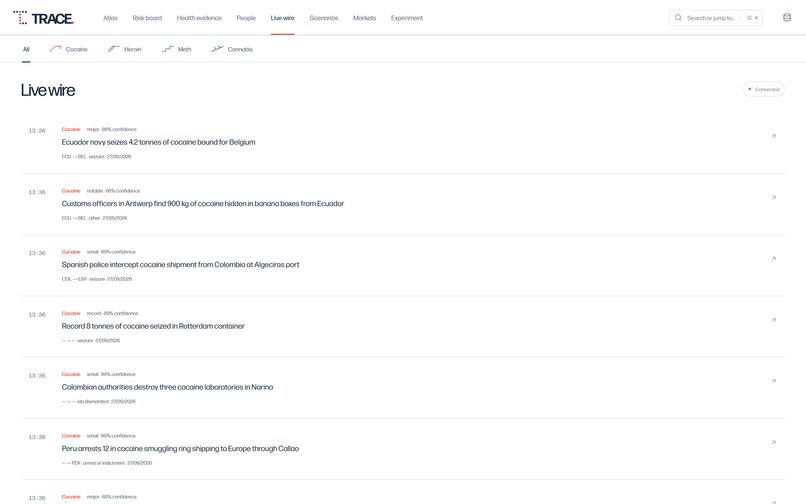Go to the Atlas section

[x=111, y=18]
